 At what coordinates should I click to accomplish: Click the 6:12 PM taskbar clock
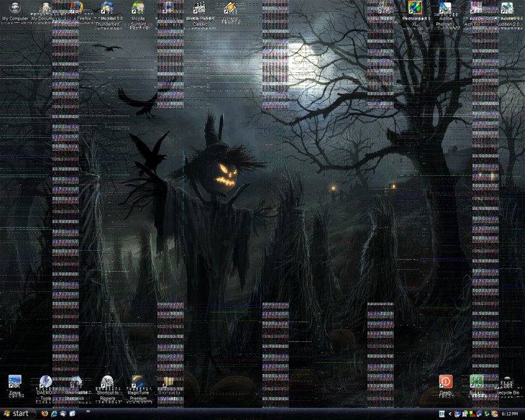510,414
